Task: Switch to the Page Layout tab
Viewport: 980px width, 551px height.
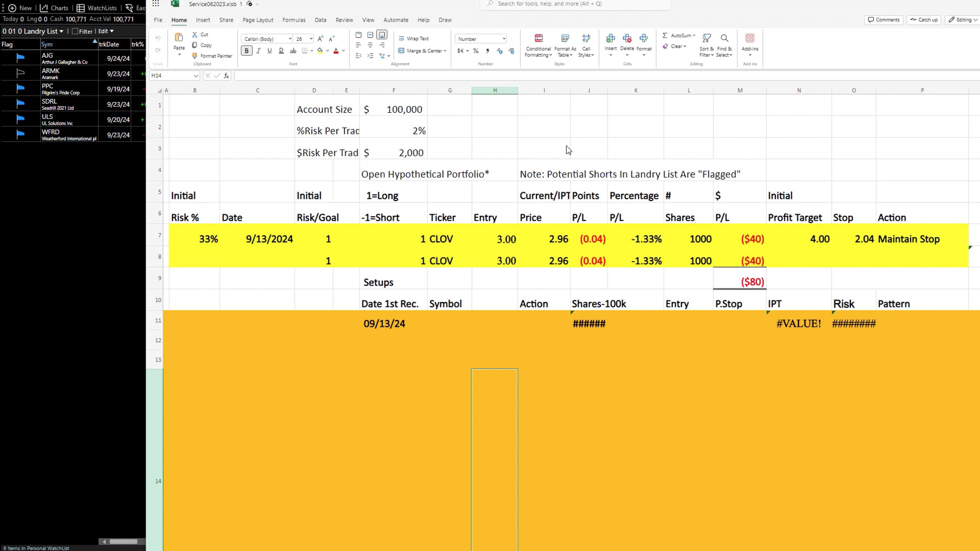Action: click(x=258, y=20)
